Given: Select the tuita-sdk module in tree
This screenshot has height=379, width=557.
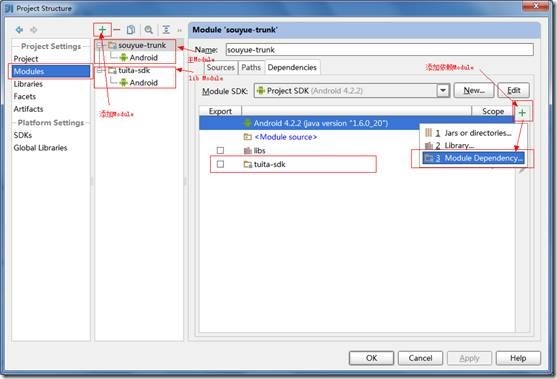Looking at the screenshot, I should point(129,70).
